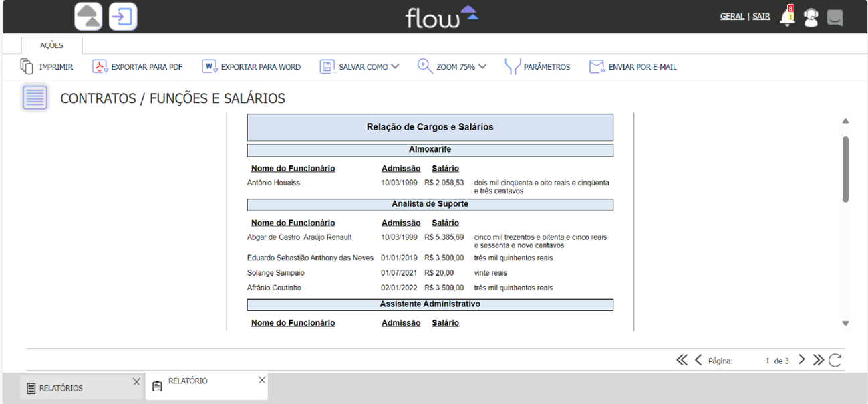Click Eduardo Sebastião Anthony das Neves
The width and height of the screenshot is (868, 404).
click(x=310, y=258)
